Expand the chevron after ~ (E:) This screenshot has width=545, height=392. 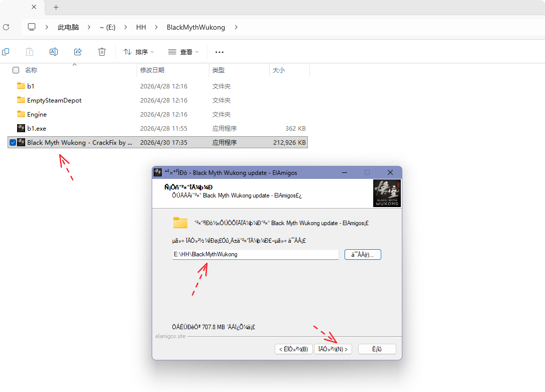click(126, 27)
